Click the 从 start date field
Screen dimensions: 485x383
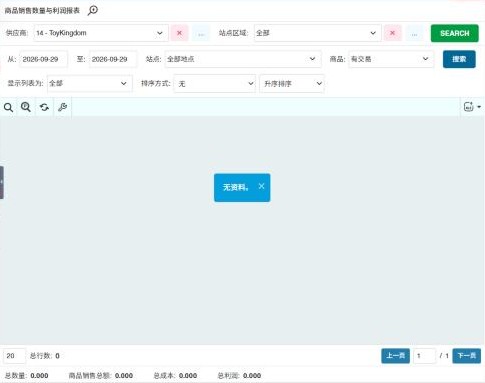(43, 59)
